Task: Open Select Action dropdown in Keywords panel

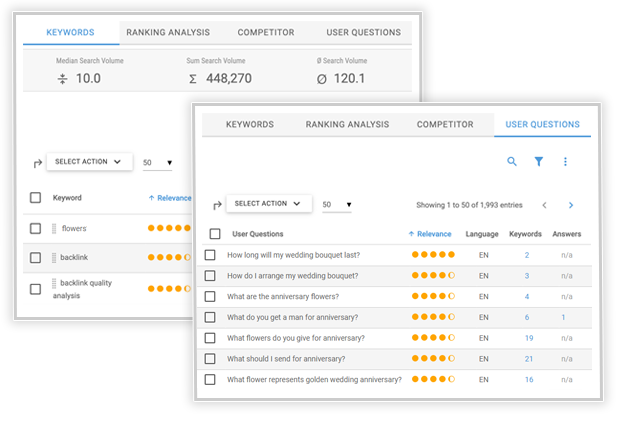Action: pyautogui.click(x=89, y=162)
